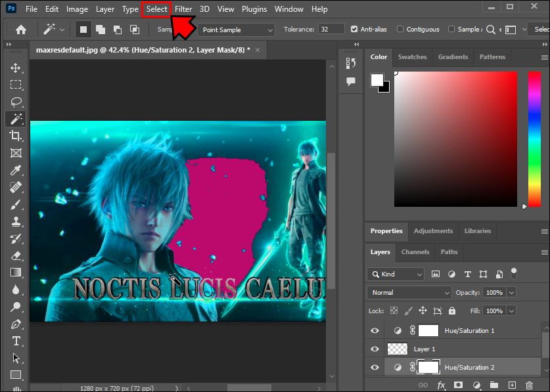Select the Move tool
This screenshot has height=392, width=550.
point(16,68)
